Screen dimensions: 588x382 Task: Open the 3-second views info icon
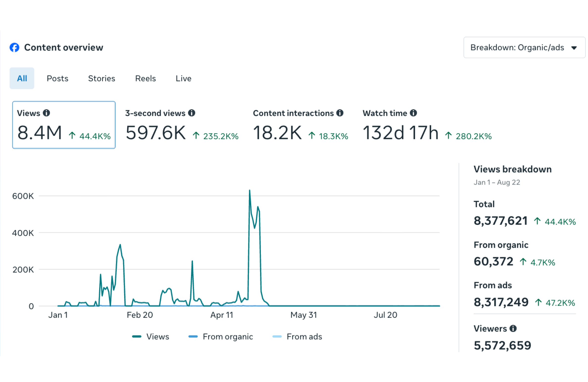(x=191, y=113)
